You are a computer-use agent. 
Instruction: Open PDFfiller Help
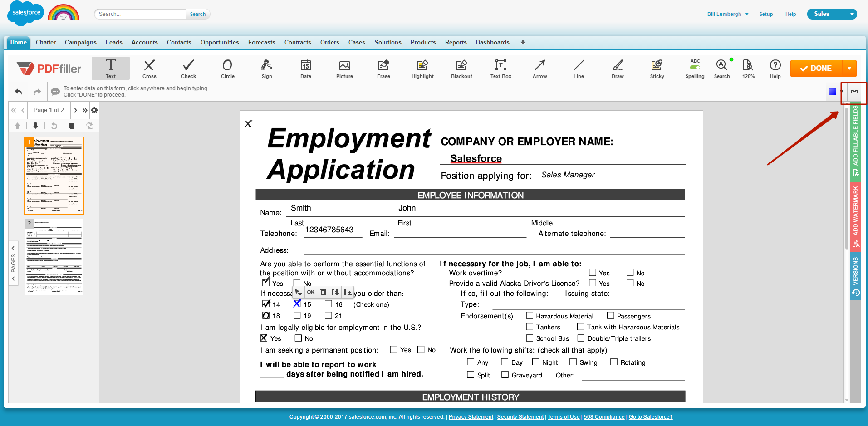775,69
